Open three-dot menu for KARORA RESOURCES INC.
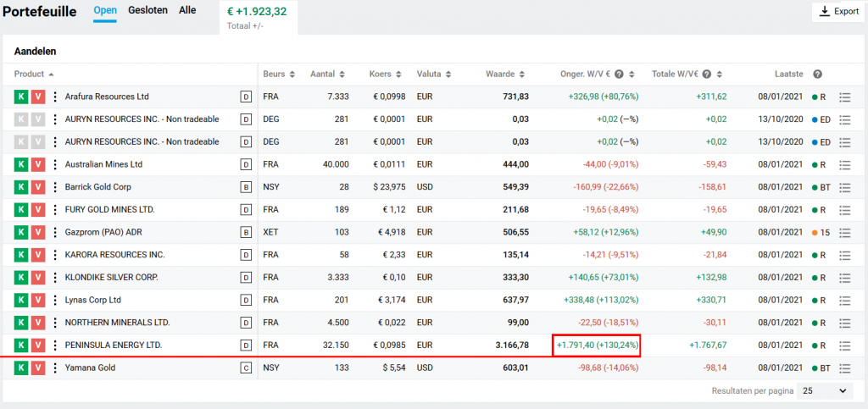Image resolution: width=868 pixels, height=409 pixels. click(x=54, y=256)
